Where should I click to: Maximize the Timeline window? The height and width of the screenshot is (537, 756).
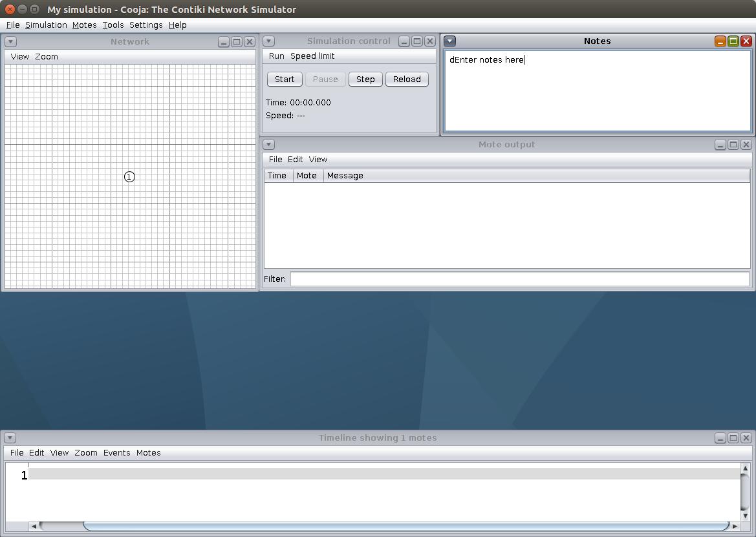click(733, 437)
